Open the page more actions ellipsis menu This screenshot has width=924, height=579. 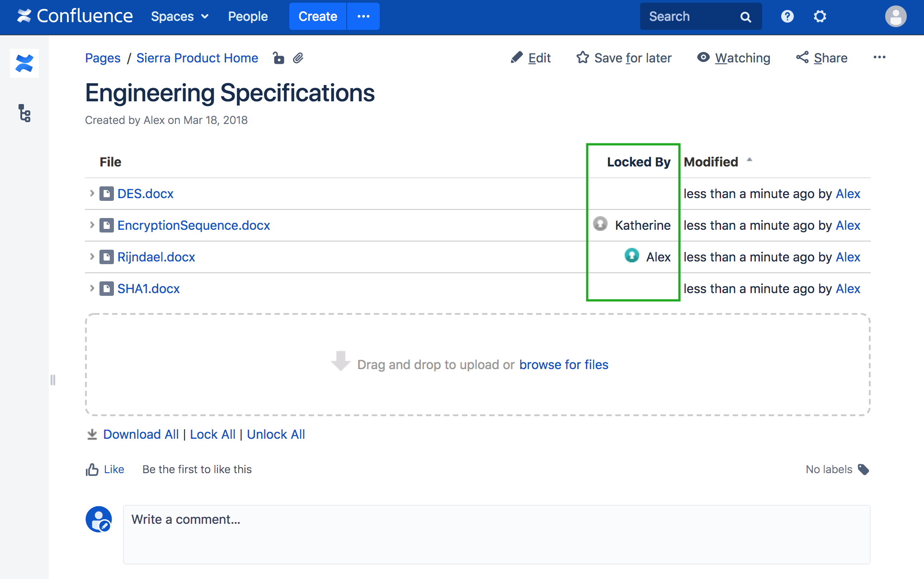point(879,57)
